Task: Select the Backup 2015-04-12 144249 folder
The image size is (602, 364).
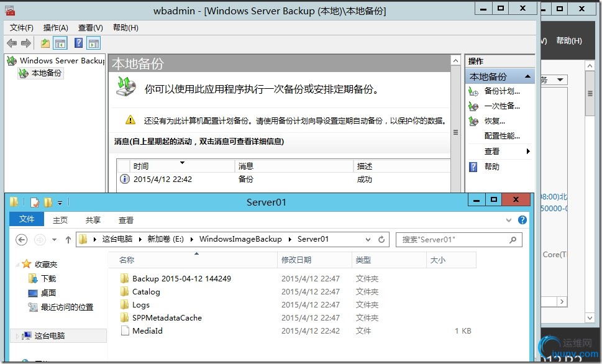Action: 181,279
